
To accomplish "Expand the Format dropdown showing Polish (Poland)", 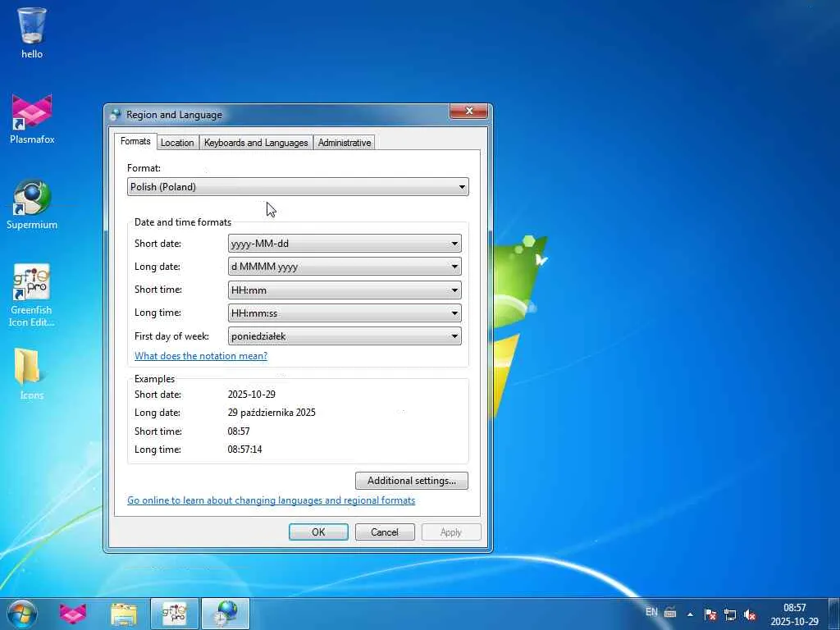I will click(x=298, y=187).
